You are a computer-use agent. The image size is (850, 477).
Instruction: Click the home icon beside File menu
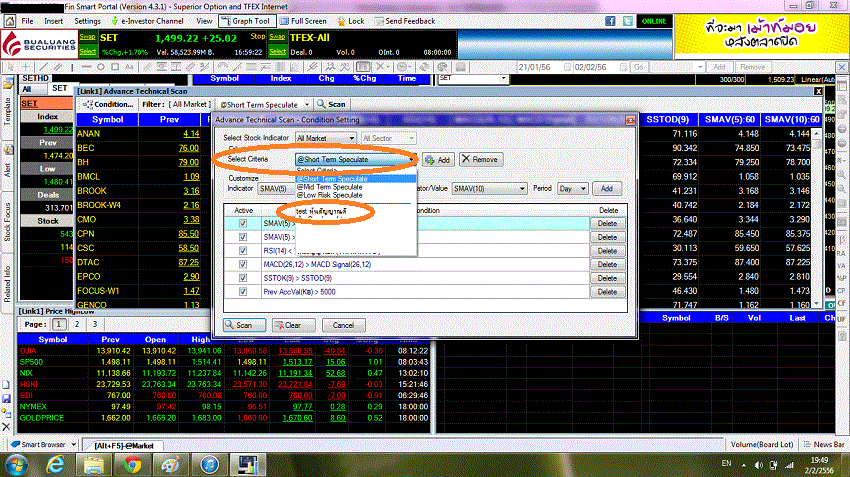click(10, 21)
